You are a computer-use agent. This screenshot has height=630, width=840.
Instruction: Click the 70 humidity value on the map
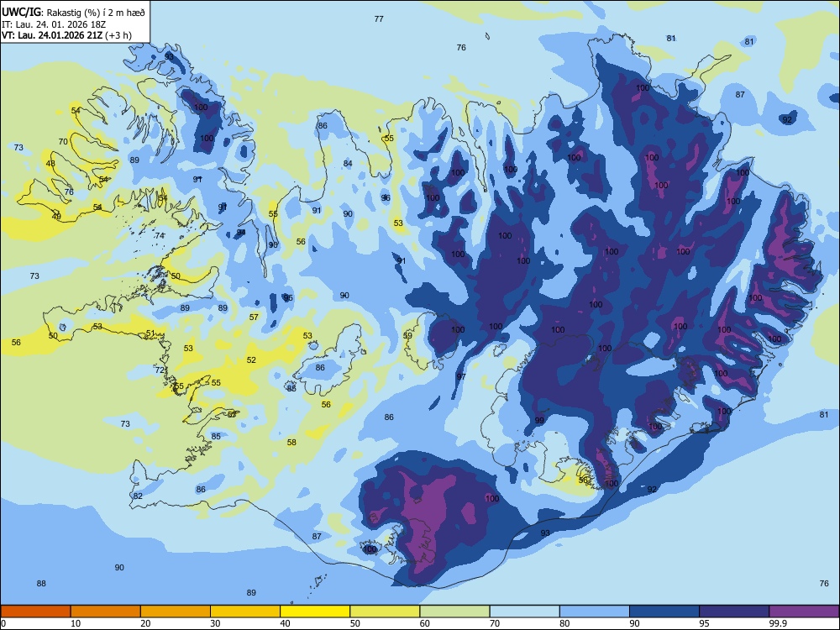63,142
